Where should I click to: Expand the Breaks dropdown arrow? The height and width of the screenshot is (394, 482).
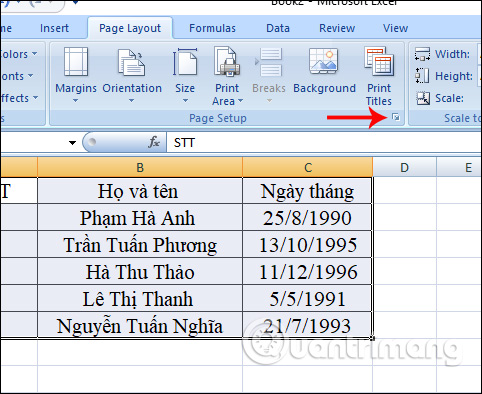(x=269, y=100)
